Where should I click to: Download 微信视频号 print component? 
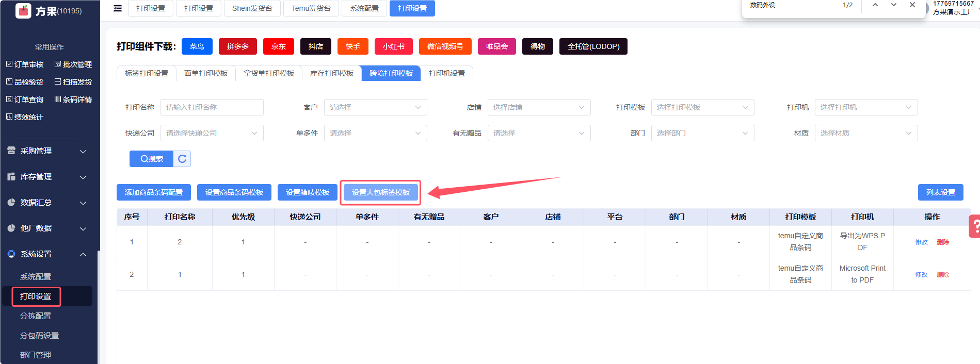click(x=445, y=46)
